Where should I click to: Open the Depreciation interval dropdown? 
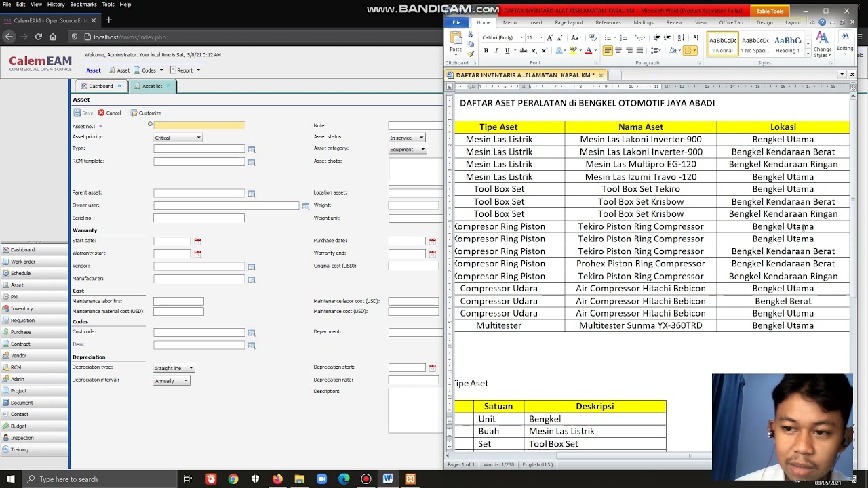click(172, 380)
